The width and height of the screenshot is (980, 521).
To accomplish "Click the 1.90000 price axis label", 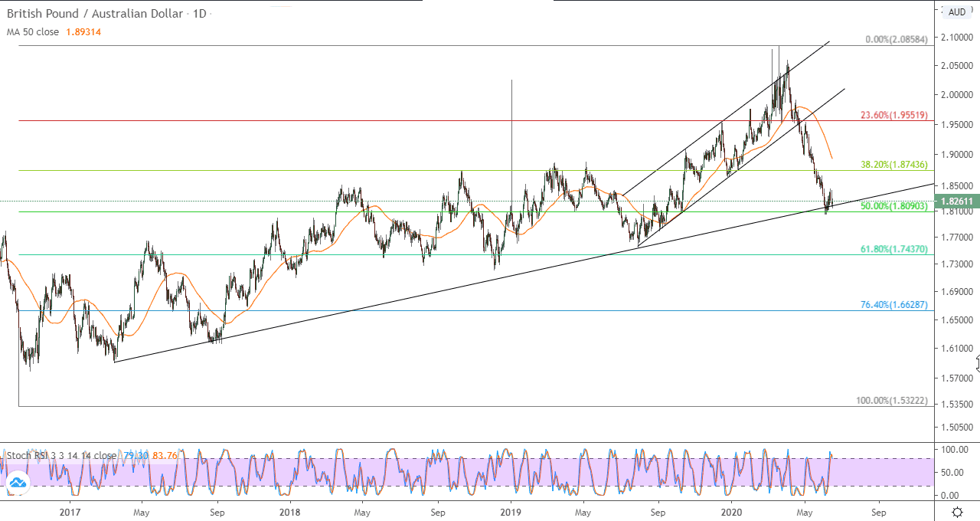I will 958,154.
